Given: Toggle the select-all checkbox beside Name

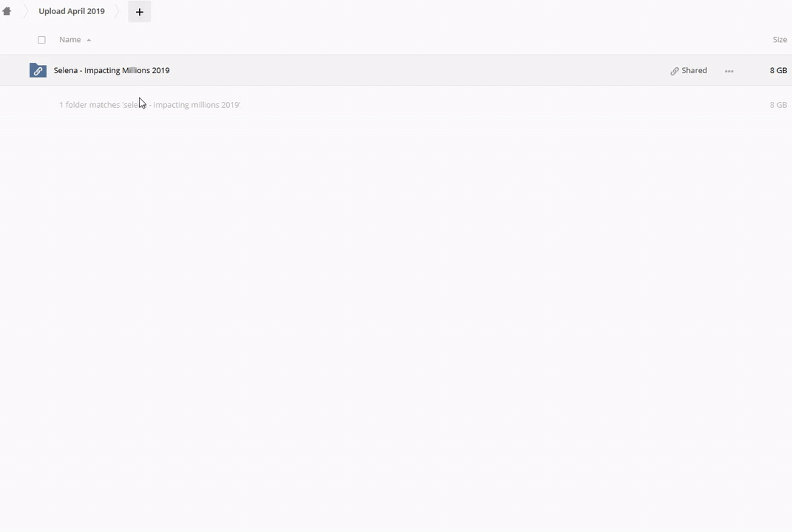Looking at the screenshot, I should [42, 40].
